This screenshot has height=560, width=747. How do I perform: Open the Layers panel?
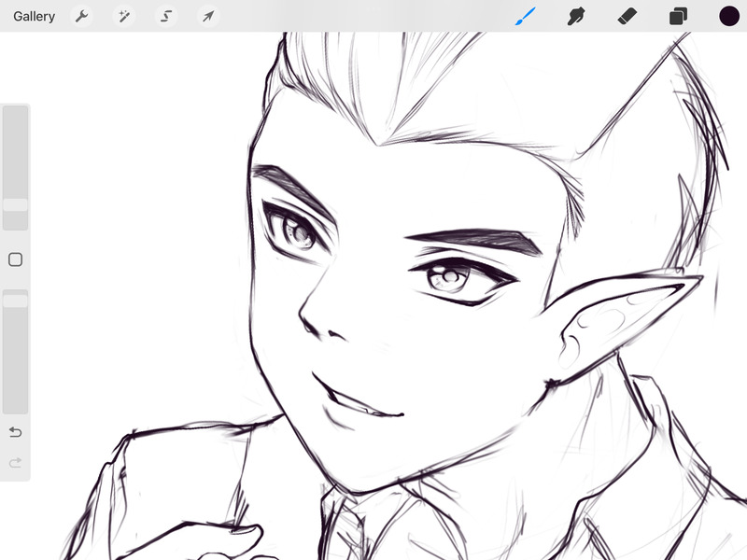tap(678, 16)
